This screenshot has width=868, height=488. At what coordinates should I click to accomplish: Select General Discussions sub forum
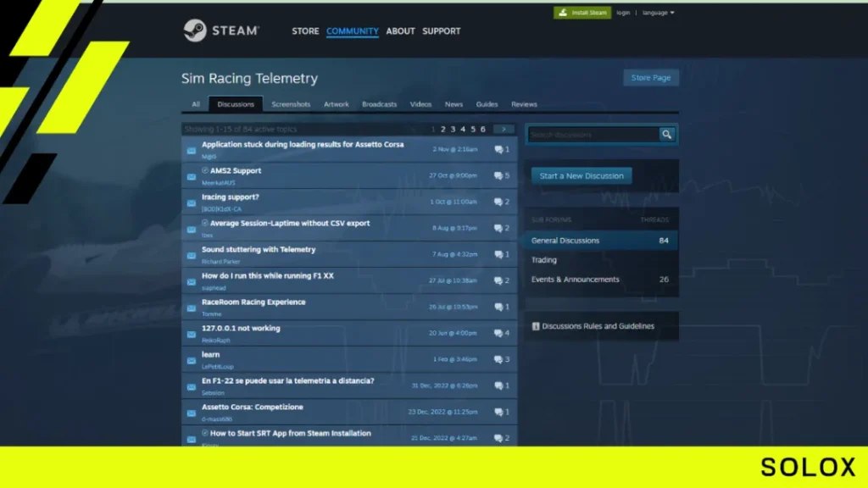[x=601, y=241]
